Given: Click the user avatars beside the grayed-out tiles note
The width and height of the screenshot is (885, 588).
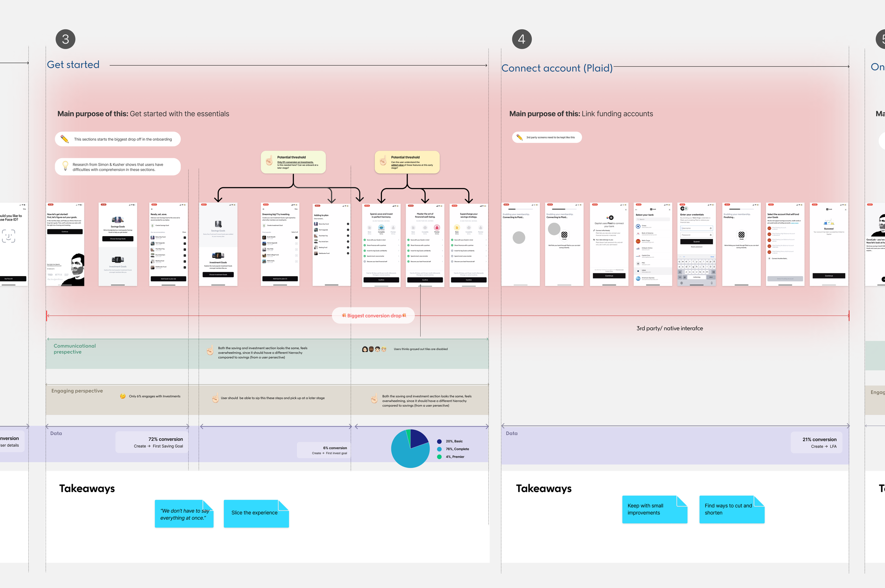Looking at the screenshot, I should pos(374,349).
